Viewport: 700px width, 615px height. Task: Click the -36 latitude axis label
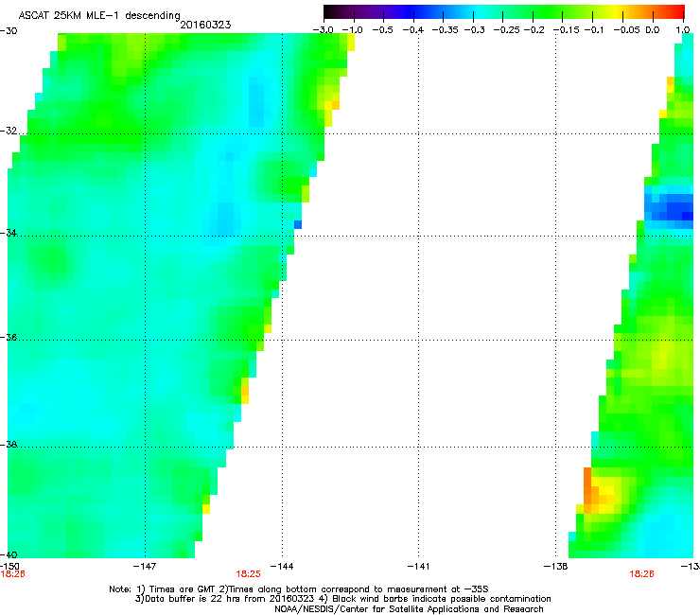coord(9,337)
